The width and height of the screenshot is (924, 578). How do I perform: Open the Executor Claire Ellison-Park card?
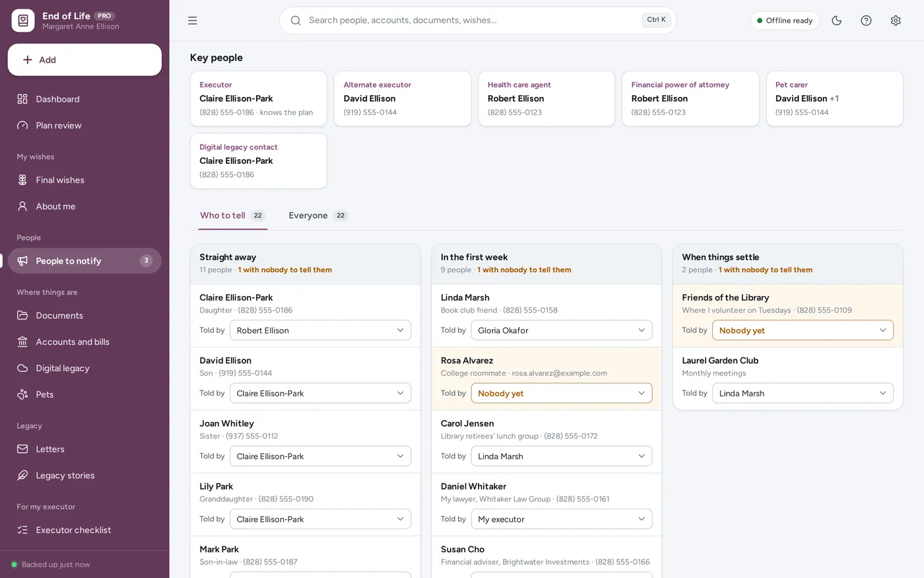tap(259, 98)
